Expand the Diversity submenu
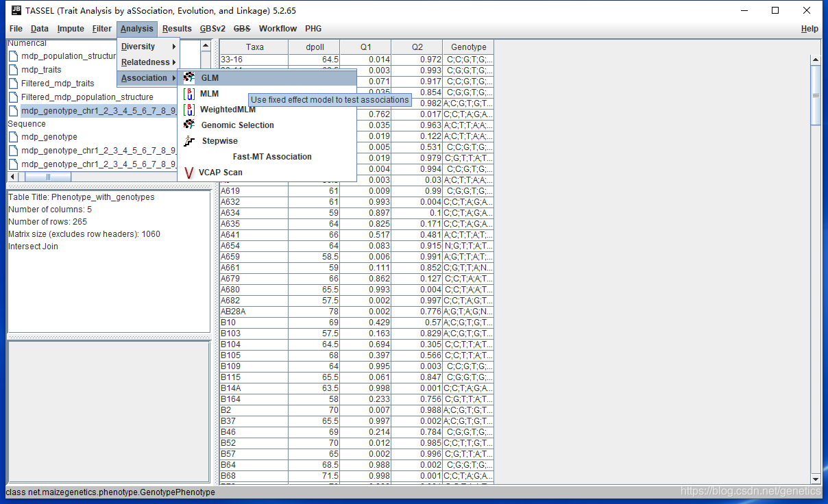 click(148, 47)
